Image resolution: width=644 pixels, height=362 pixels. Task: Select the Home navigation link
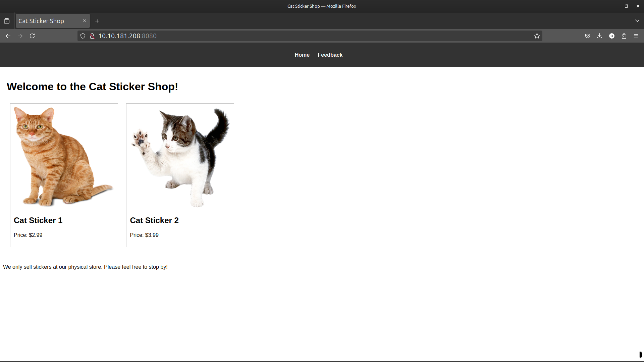pos(302,55)
